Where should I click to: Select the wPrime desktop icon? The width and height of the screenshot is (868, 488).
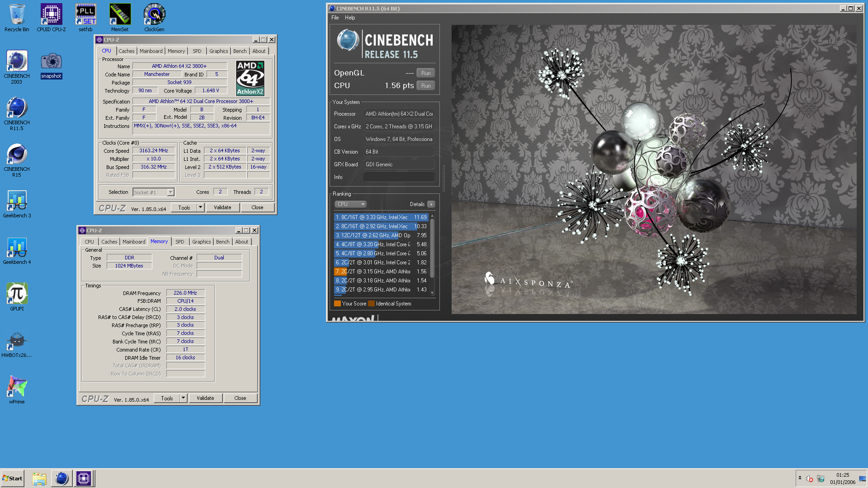17,390
